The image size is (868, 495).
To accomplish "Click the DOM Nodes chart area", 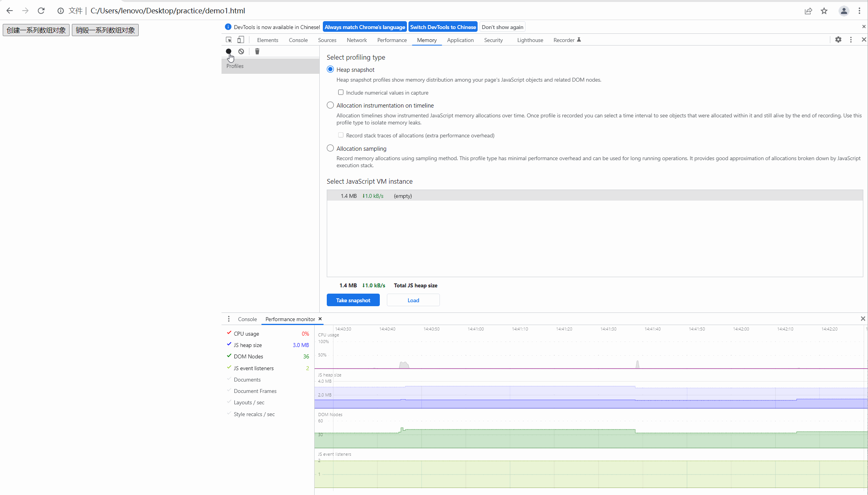I will pos(591,430).
